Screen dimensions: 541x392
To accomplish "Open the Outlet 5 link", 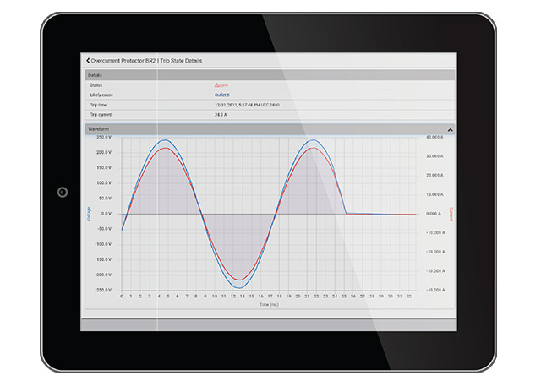I will (x=221, y=95).
